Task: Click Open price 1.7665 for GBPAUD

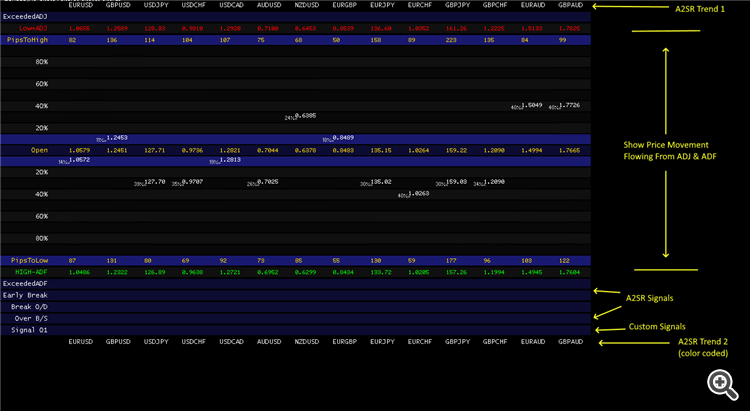Action: pyautogui.click(x=569, y=150)
